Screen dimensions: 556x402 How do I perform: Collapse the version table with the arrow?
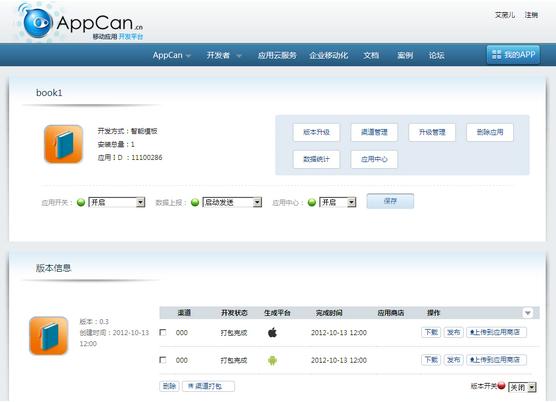[528, 313]
